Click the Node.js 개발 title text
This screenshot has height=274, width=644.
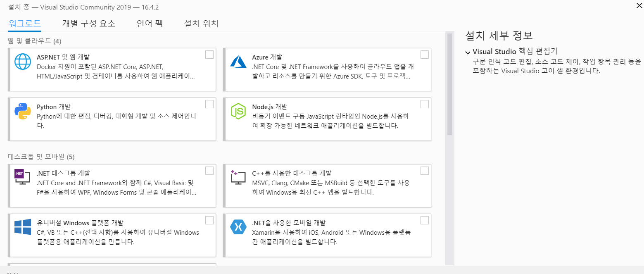pos(269,107)
